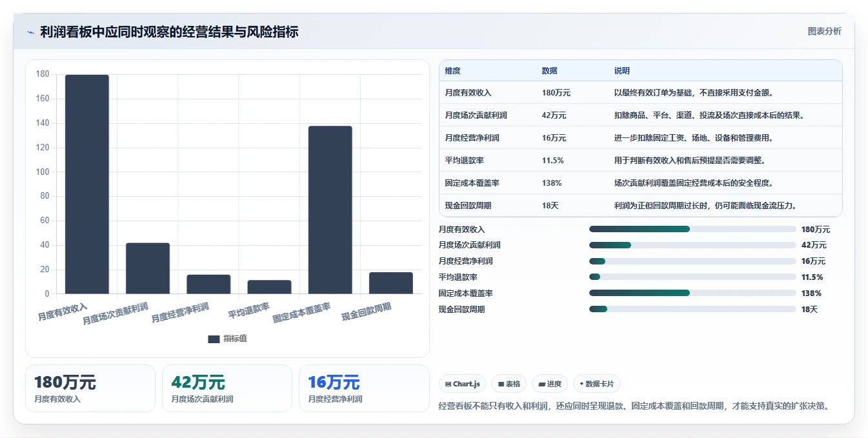Click the footer note 经营看板不能只有收入和利润
The image size is (868, 438).
click(633, 406)
